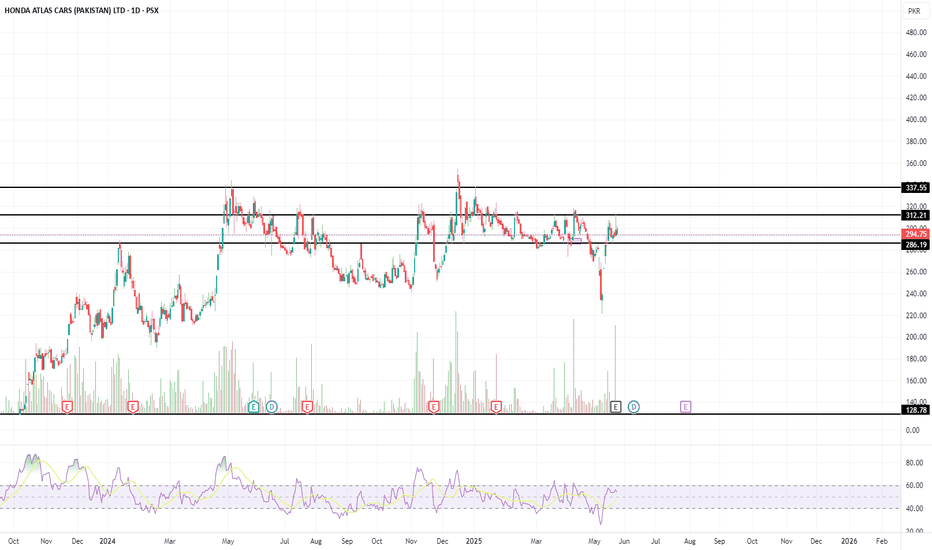The image size is (932, 550).
Task: Select the 312.21 horizontal line price label
Action: 916,215
